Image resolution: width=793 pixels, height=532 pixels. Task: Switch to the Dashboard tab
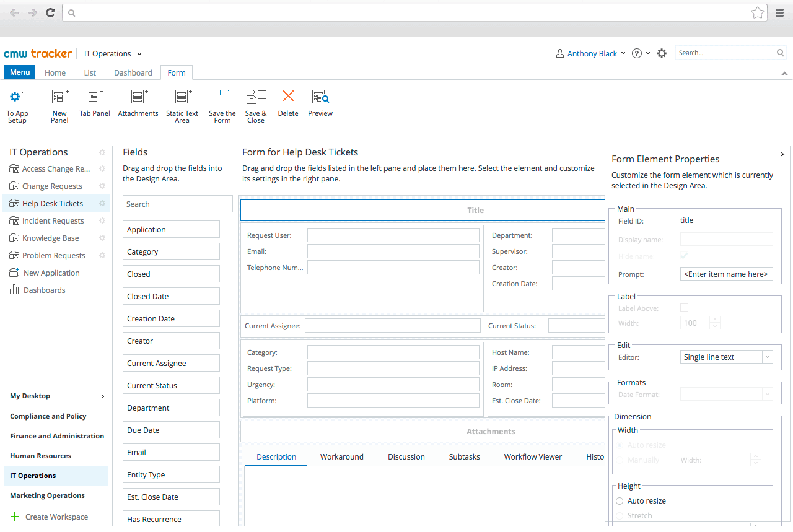click(133, 72)
